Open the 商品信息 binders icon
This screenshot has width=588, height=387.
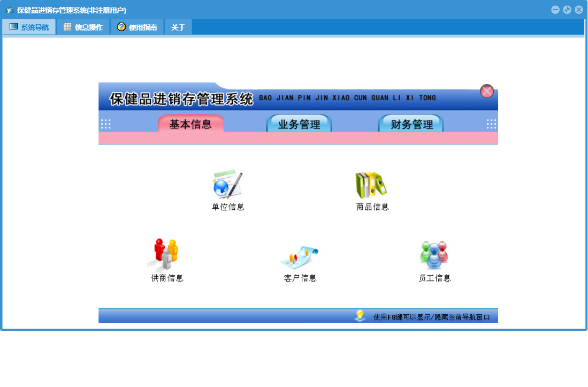point(371,185)
